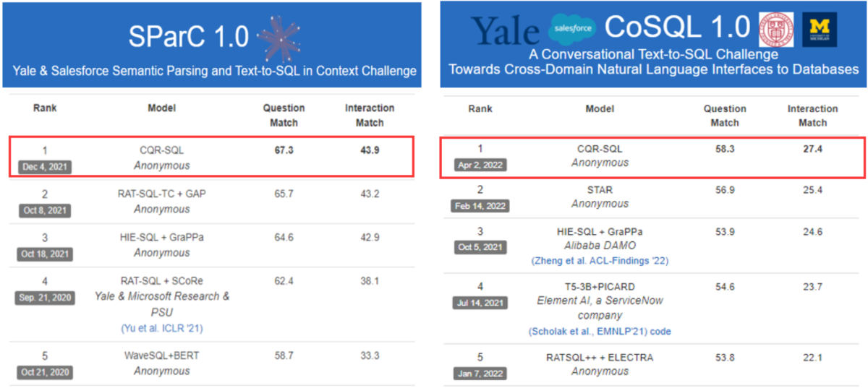This screenshot has height=388, width=868.
Task: Click CoSQL Interaction Match column header
Action: tap(812, 116)
